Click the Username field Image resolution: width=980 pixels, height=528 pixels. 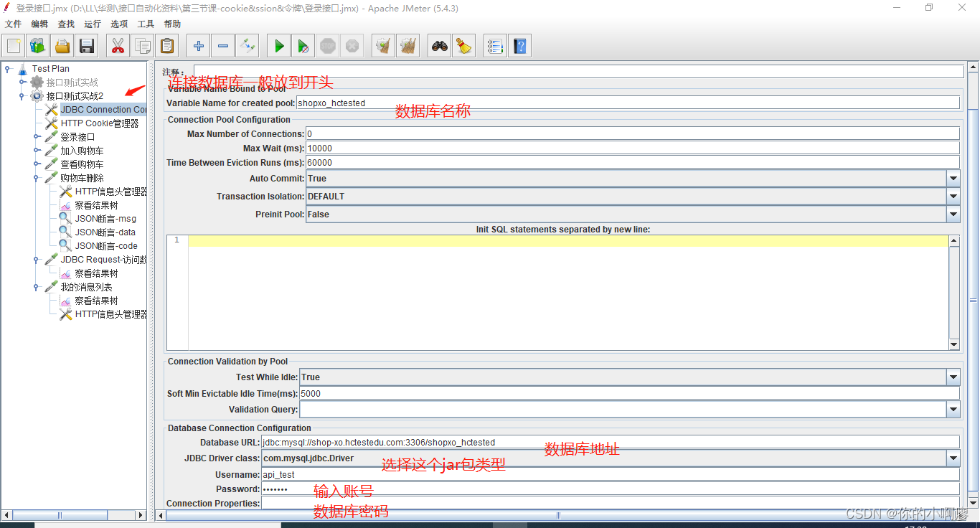pos(611,474)
